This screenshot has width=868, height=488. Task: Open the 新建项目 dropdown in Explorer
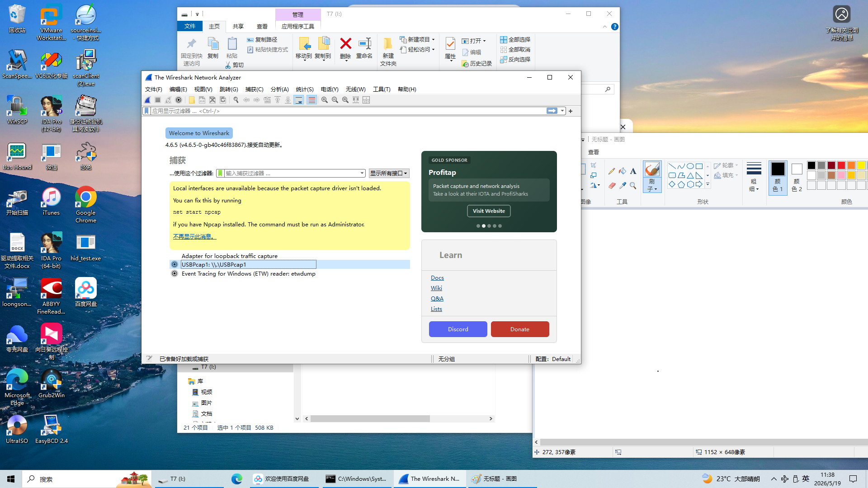tap(417, 40)
